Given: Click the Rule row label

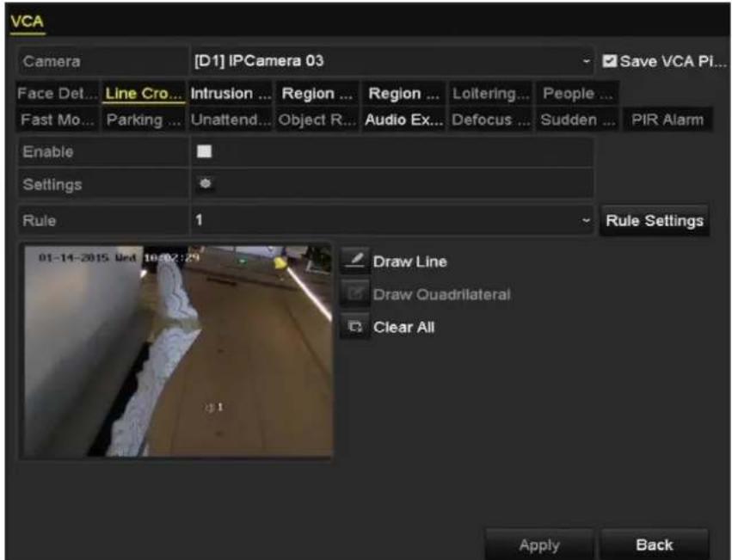Looking at the screenshot, I should coord(40,220).
